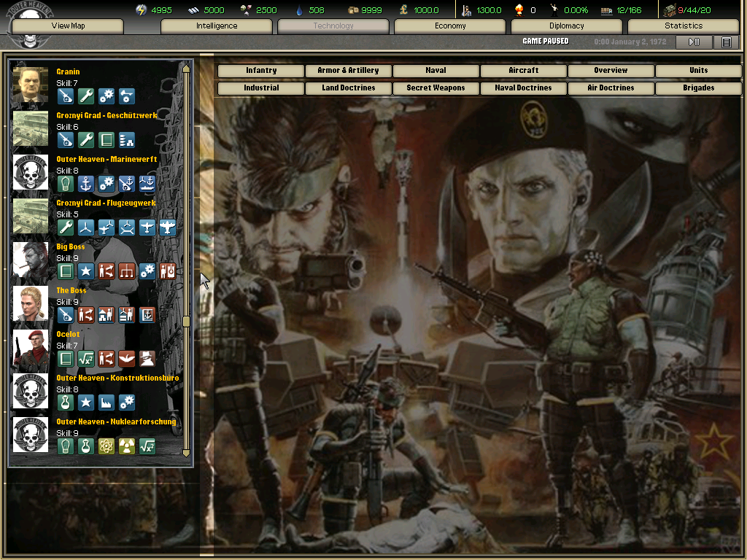Click the wrench icon in Granin's row
This screenshot has width=747, height=560.
coord(86,96)
